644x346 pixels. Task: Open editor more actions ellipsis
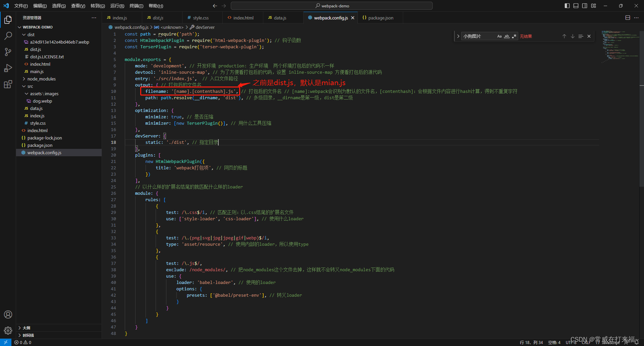[x=636, y=18]
